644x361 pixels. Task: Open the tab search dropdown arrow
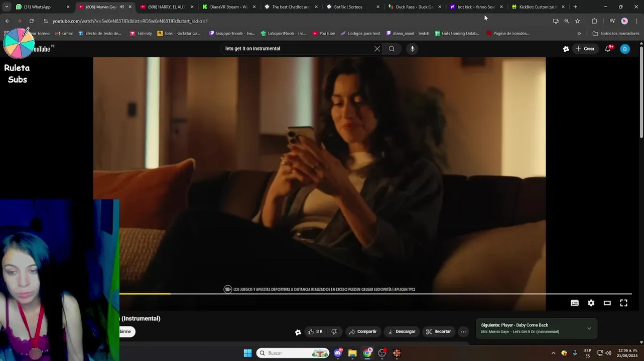tap(7, 7)
